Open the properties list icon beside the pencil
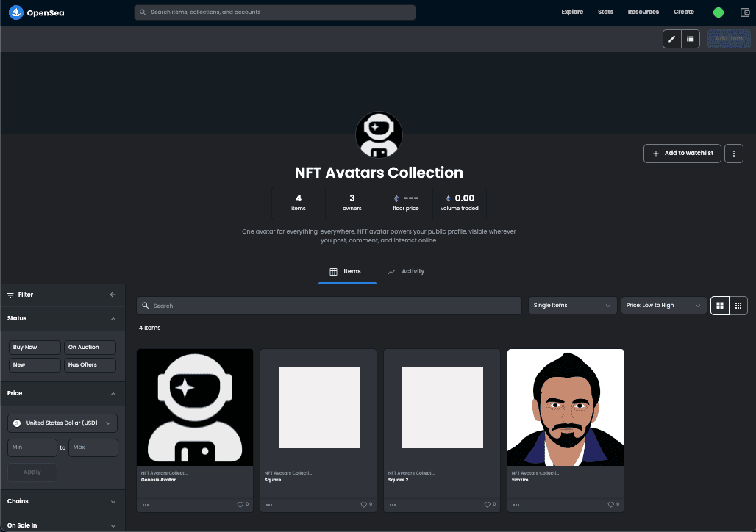Image resolution: width=756 pixels, height=532 pixels. [690, 38]
